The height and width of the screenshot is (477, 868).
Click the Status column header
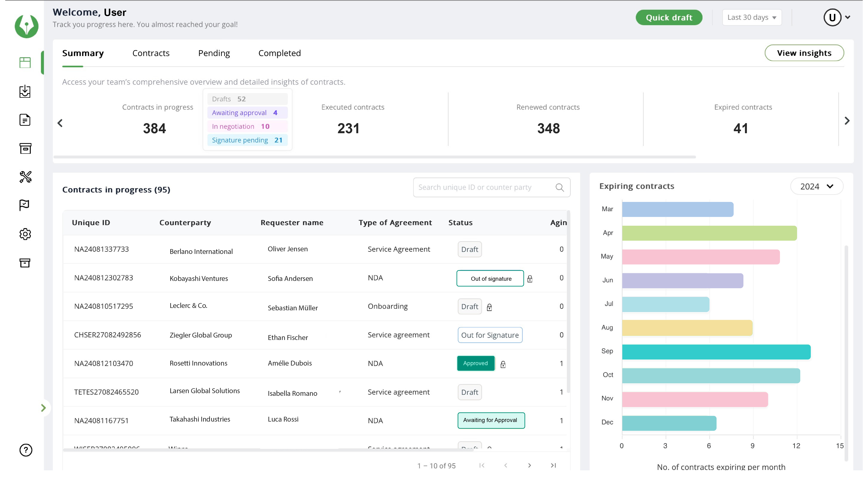[460, 223]
